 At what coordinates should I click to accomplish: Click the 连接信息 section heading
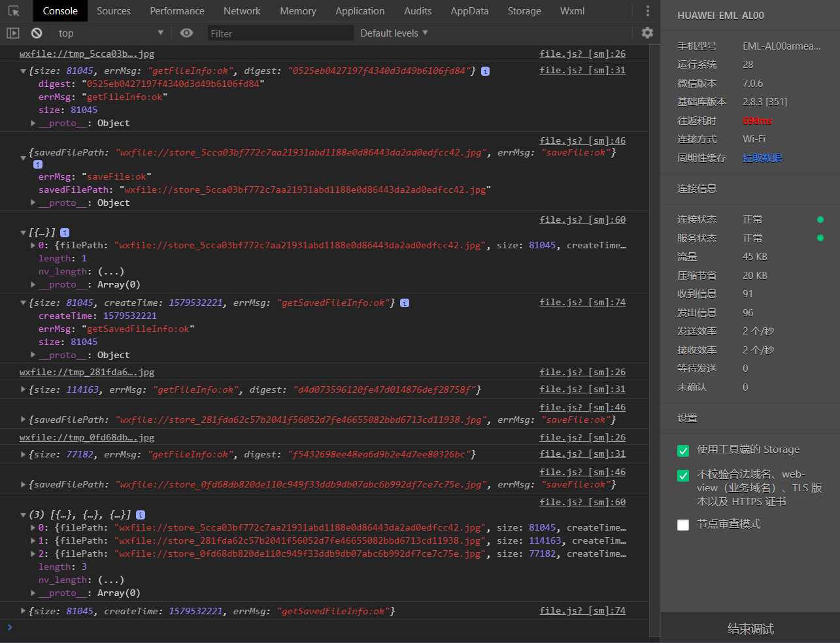pos(697,189)
